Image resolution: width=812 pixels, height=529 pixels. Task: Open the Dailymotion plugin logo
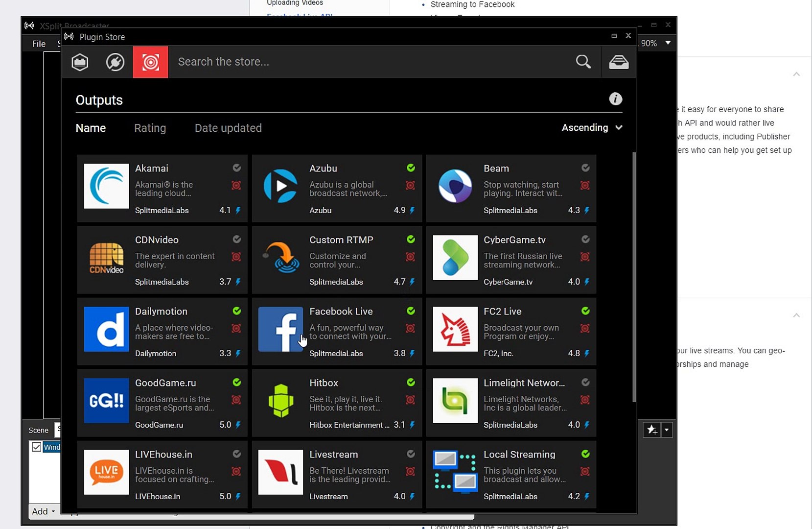tap(106, 329)
